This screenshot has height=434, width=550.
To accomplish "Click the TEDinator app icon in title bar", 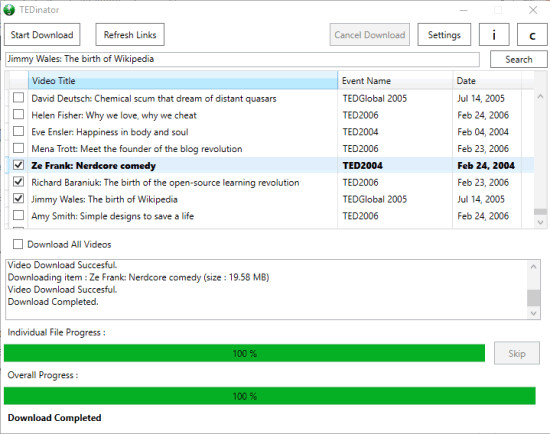I will point(9,10).
